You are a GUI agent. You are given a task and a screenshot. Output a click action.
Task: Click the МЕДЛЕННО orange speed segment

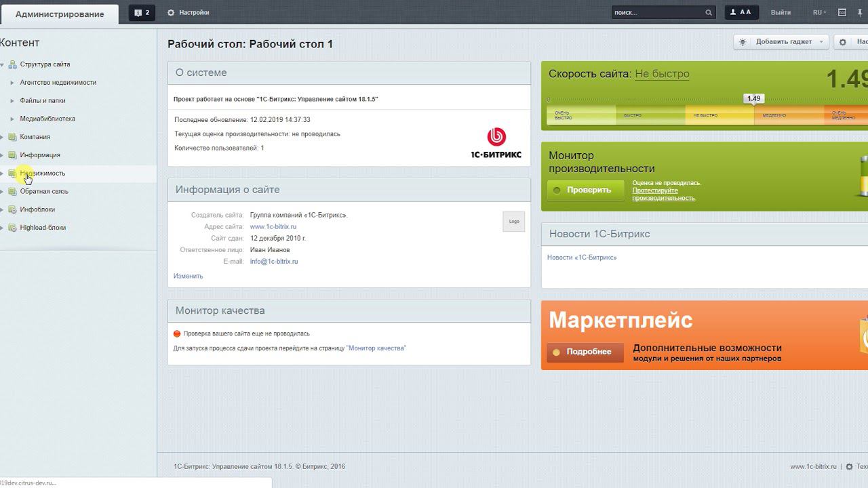click(x=789, y=115)
